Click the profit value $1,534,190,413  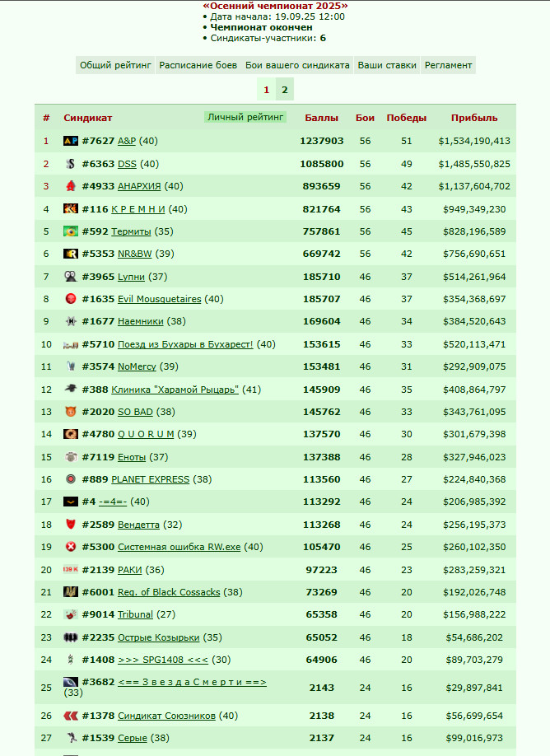474,141
